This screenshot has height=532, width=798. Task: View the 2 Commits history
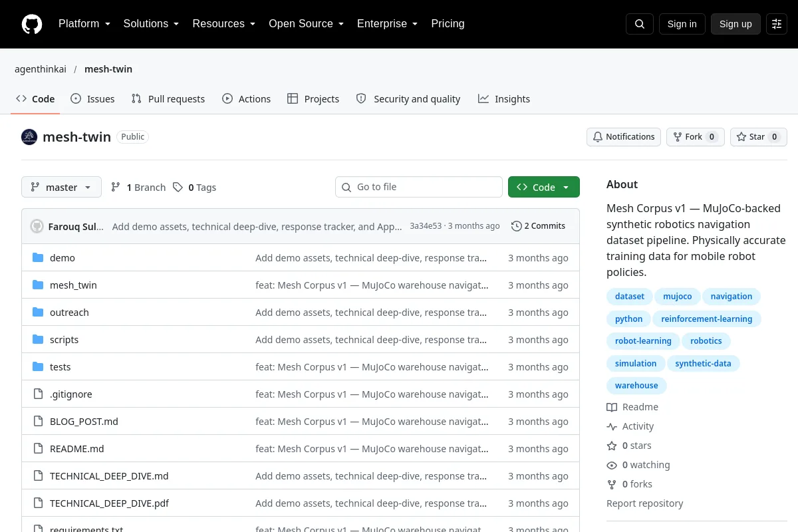[x=539, y=226]
